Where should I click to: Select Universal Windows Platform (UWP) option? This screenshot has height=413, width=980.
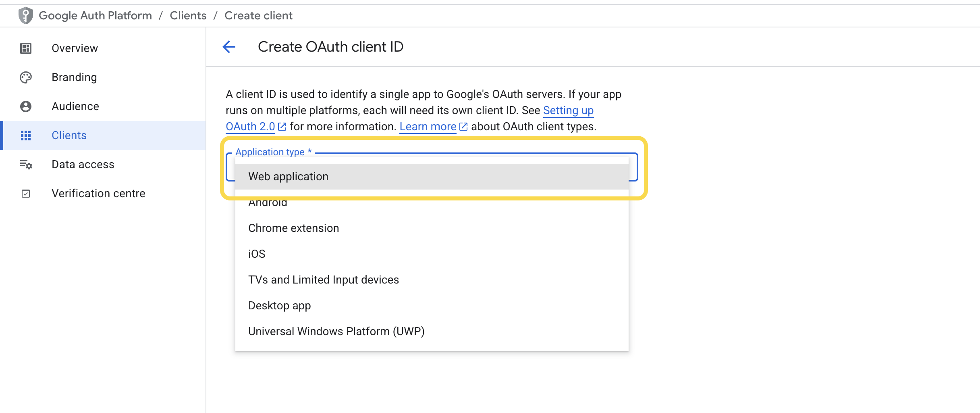pyautogui.click(x=432, y=332)
